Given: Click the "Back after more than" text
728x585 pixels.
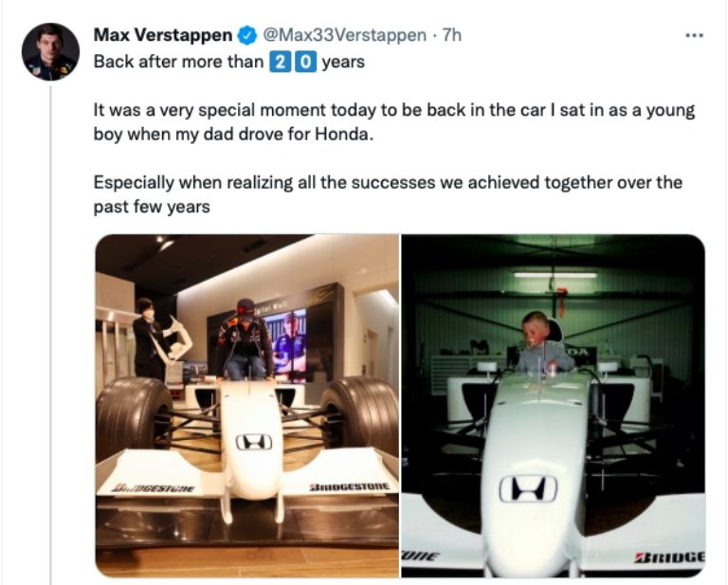Looking at the screenshot, I should [177, 64].
